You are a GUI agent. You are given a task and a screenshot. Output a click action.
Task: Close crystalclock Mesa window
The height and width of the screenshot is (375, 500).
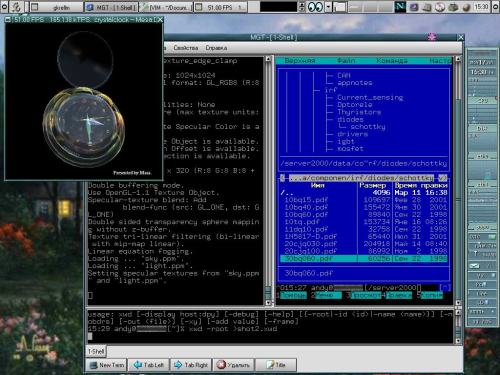point(160,20)
